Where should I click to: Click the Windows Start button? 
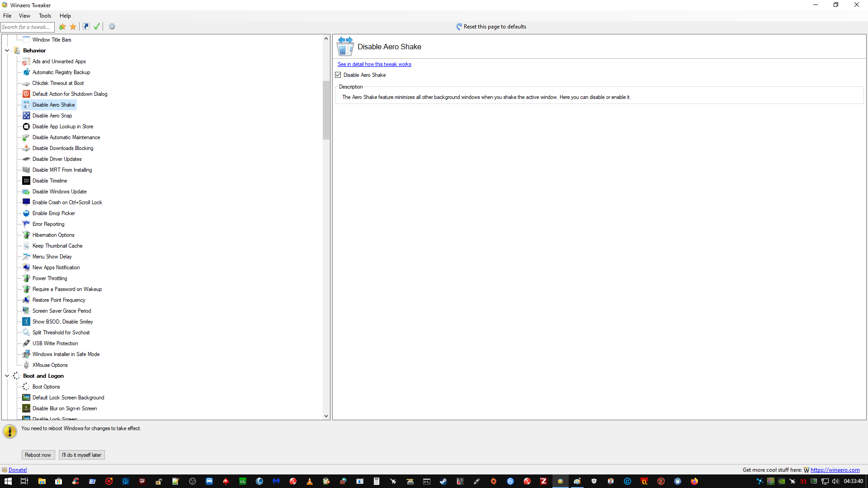point(8,481)
